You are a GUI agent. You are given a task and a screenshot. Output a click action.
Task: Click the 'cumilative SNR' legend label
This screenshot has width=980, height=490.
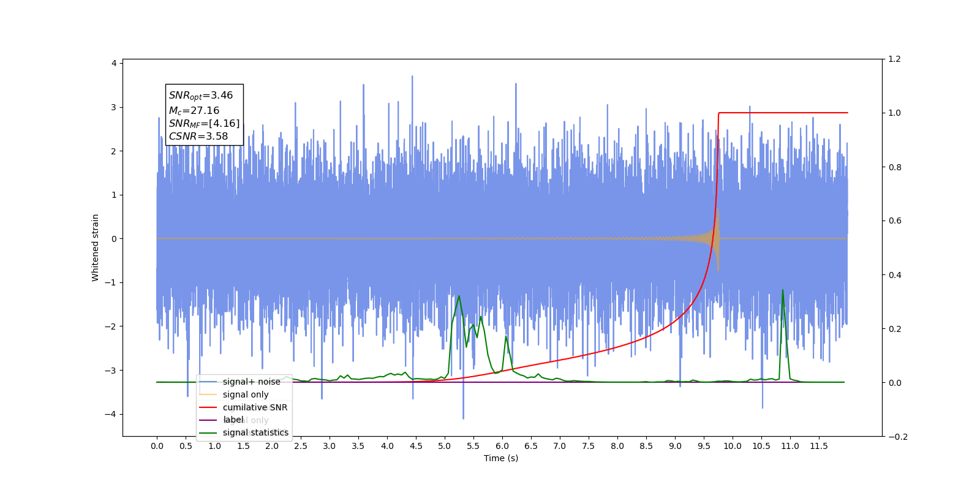click(255, 407)
